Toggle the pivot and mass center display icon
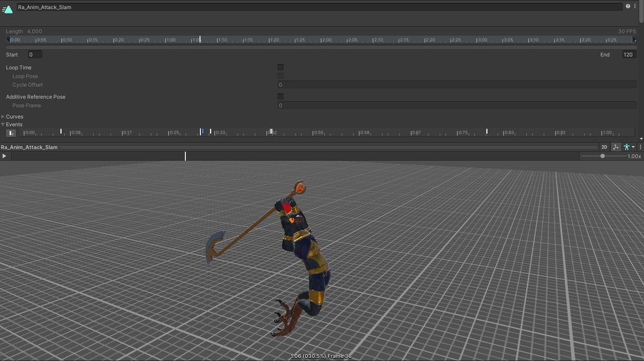The width and height of the screenshot is (644, 361). coord(616,147)
